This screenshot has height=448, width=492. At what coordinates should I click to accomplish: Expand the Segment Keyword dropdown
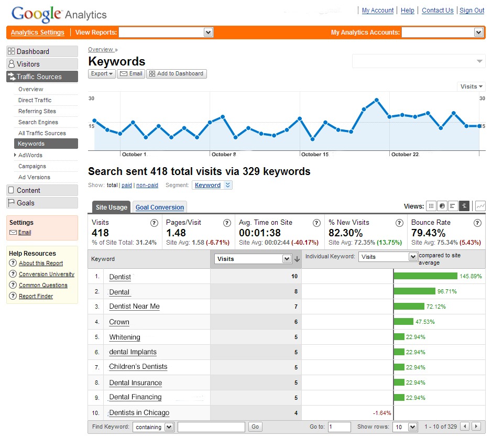pyautogui.click(x=227, y=185)
